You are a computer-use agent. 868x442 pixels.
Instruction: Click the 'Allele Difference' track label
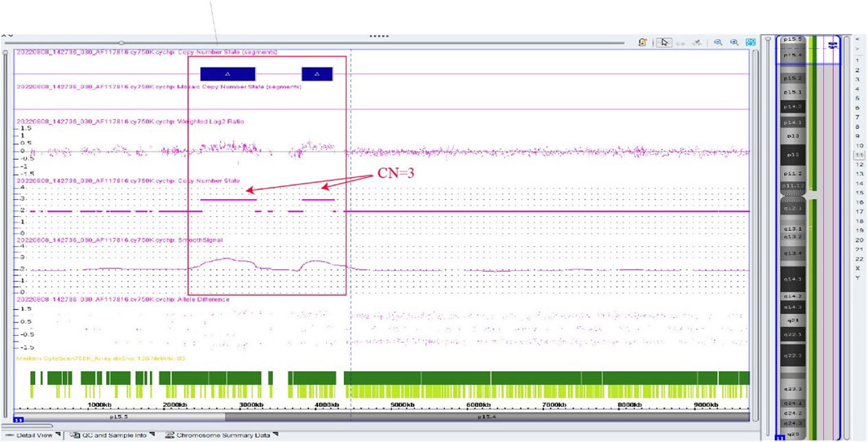click(x=123, y=299)
